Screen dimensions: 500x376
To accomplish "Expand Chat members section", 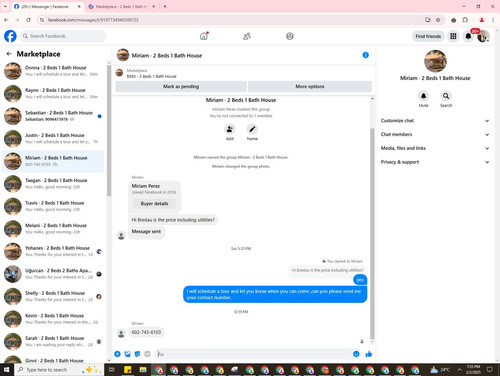I will (x=435, y=134).
